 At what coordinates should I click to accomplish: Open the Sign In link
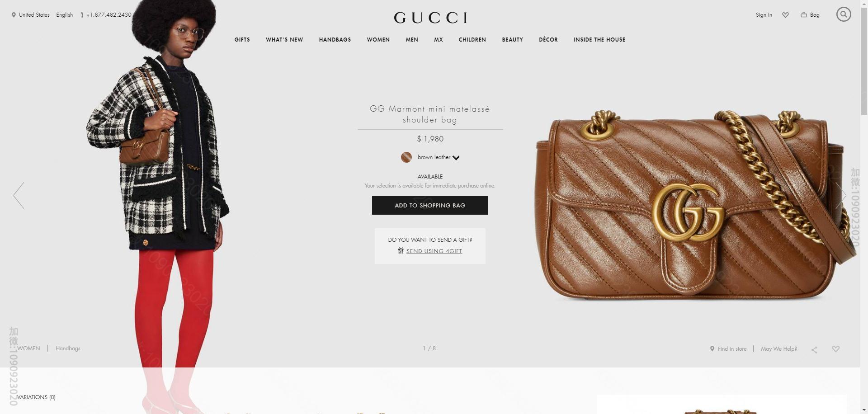coord(764,15)
